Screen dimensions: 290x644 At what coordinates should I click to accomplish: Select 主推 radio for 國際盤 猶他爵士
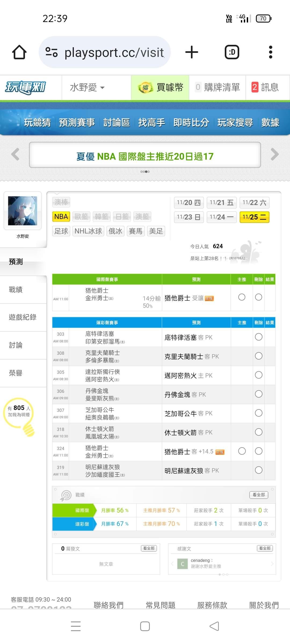click(242, 297)
